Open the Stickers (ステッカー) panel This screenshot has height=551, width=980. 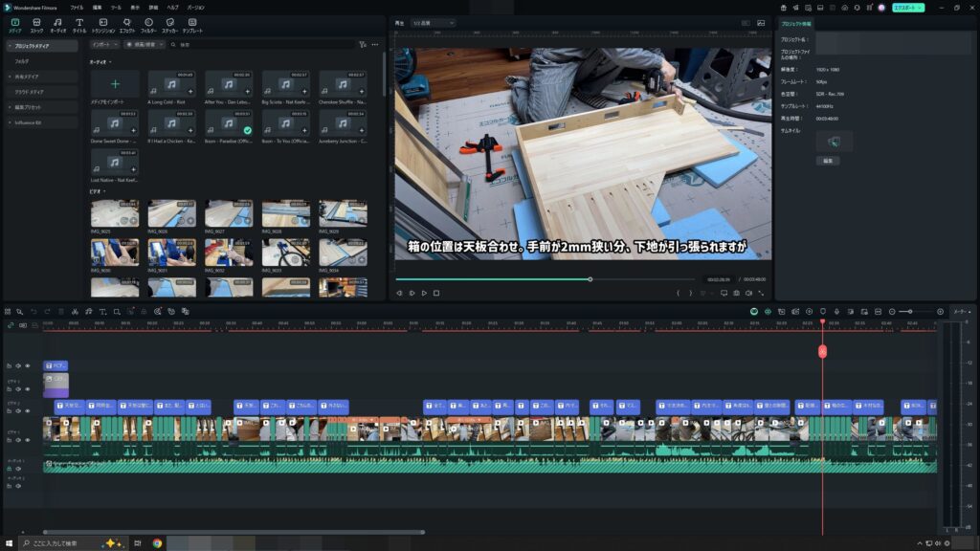tap(169, 25)
